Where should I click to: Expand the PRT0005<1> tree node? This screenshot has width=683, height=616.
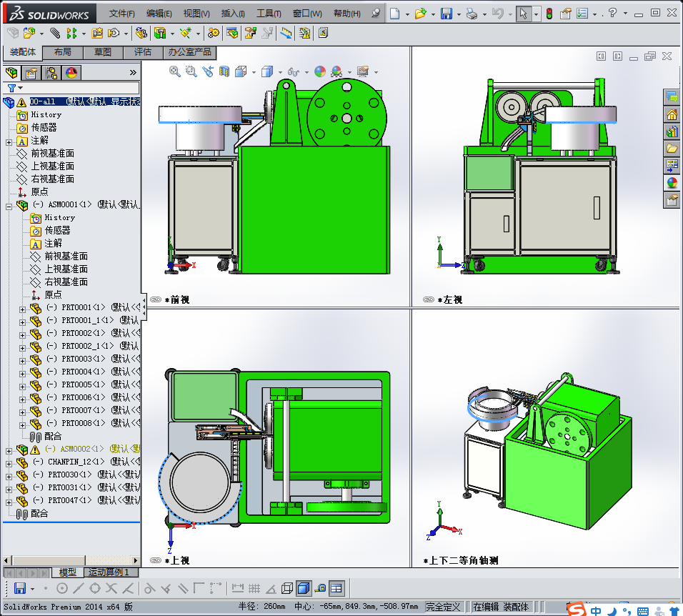tap(23, 387)
